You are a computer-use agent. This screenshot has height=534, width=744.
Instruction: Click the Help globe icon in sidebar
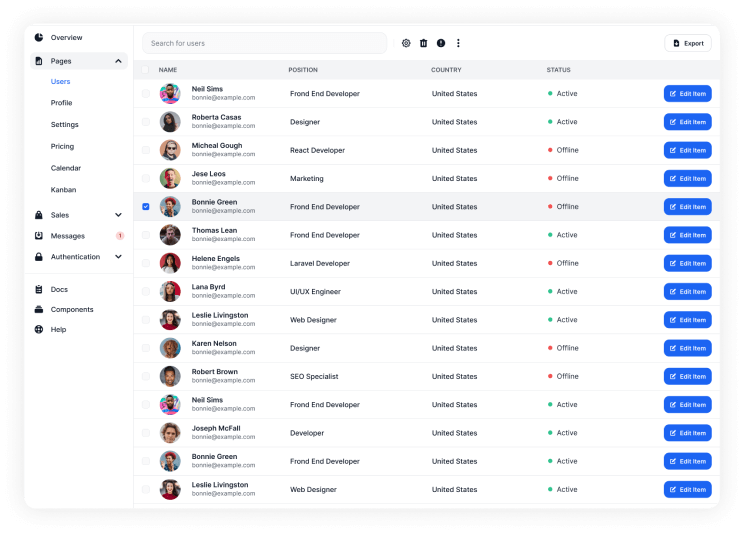(39, 329)
